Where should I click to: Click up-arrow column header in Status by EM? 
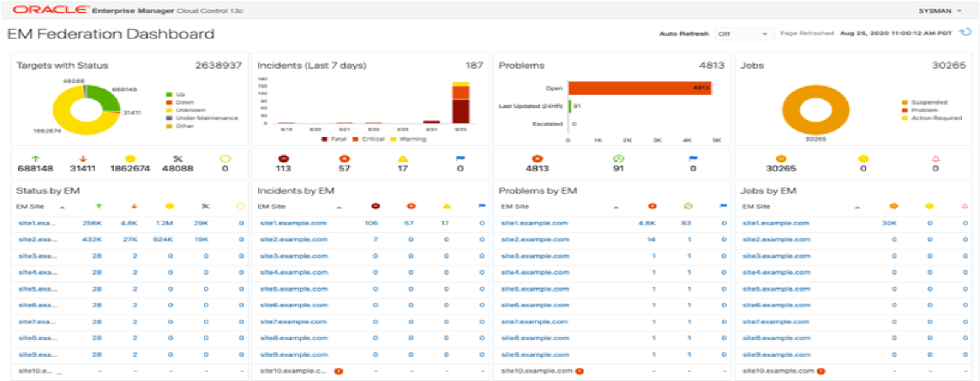tap(99, 207)
